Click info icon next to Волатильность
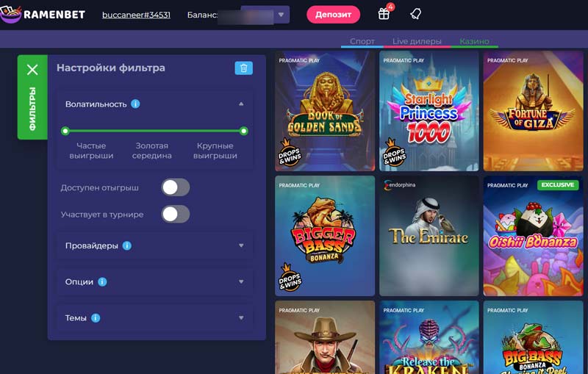 pyautogui.click(x=135, y=104)
